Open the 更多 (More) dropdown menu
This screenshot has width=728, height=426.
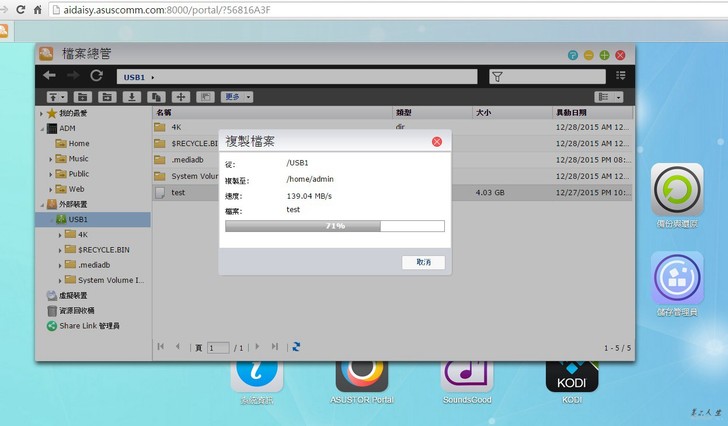[237, 97]
